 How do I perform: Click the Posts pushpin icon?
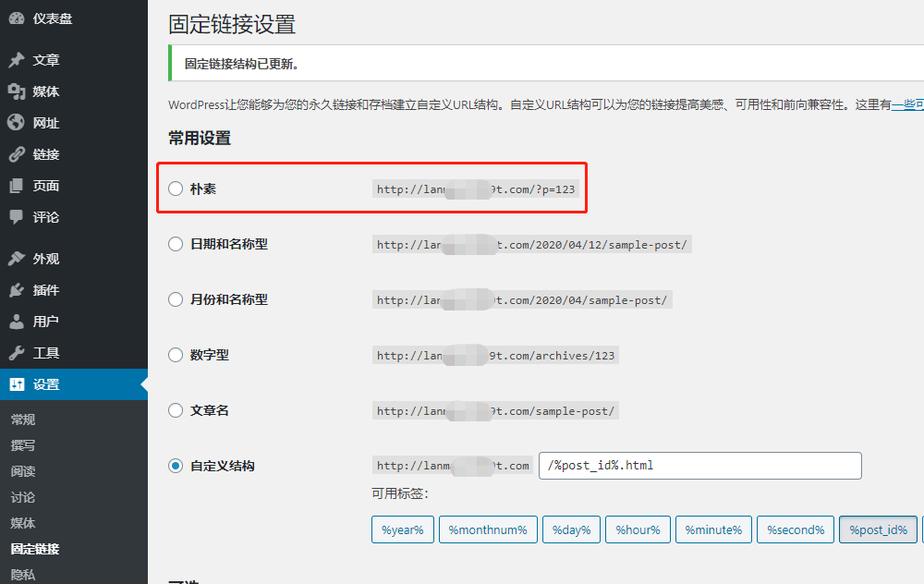coord(17,59)
